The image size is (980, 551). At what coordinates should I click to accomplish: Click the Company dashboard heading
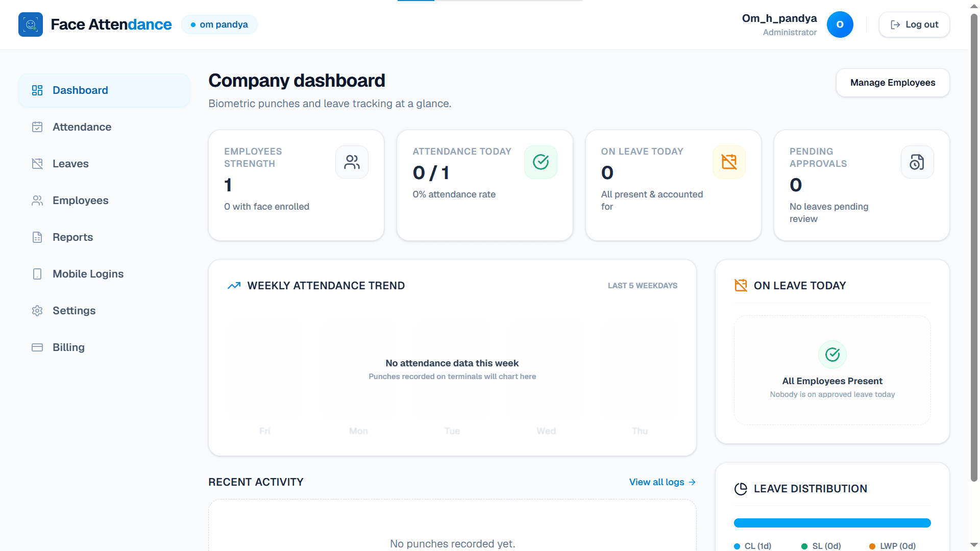point(297,81)
